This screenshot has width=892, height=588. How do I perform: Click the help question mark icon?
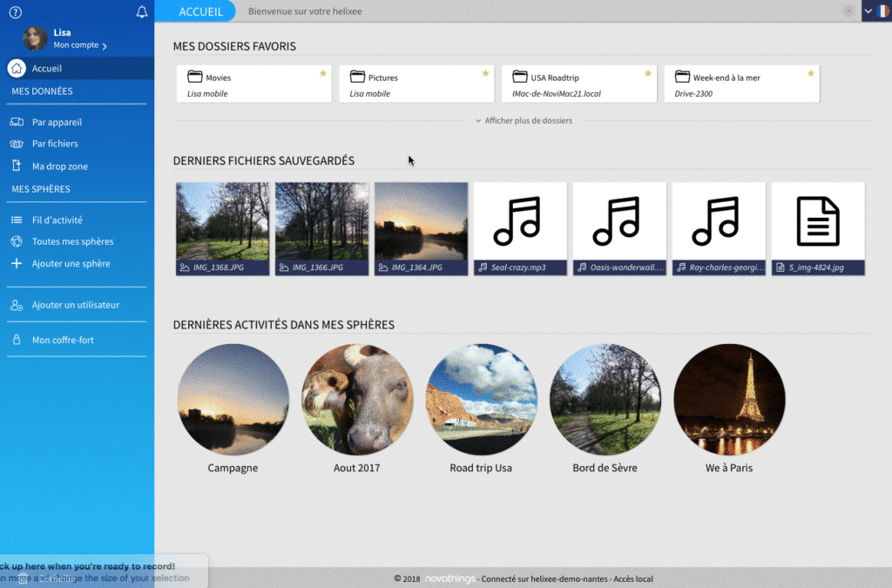[x=15, y=12]
